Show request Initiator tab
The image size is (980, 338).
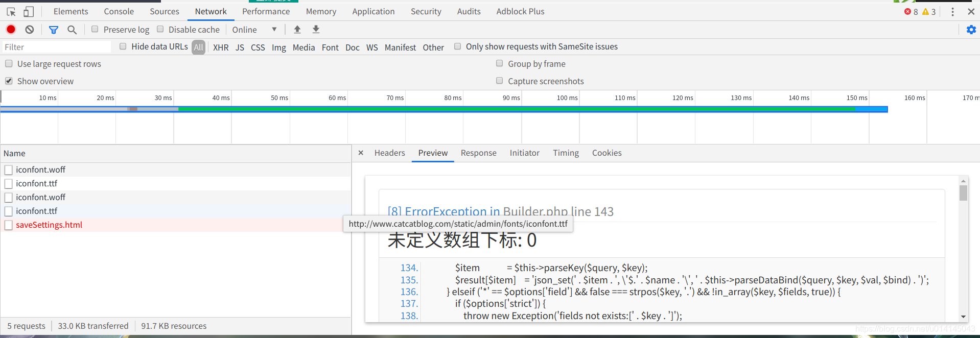524,153
